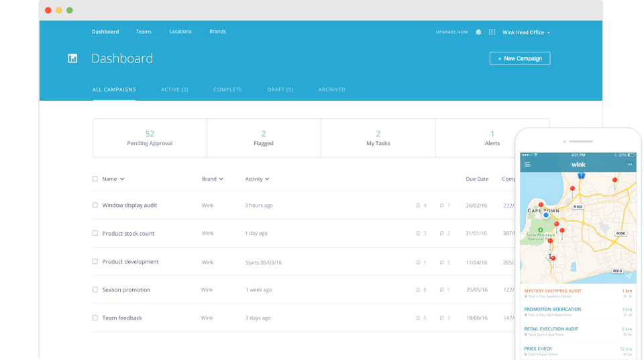Screen dimensions: 644x360
Task: Open Team feedback campaign
Action: pyautogui.click(x=122, y=318)
